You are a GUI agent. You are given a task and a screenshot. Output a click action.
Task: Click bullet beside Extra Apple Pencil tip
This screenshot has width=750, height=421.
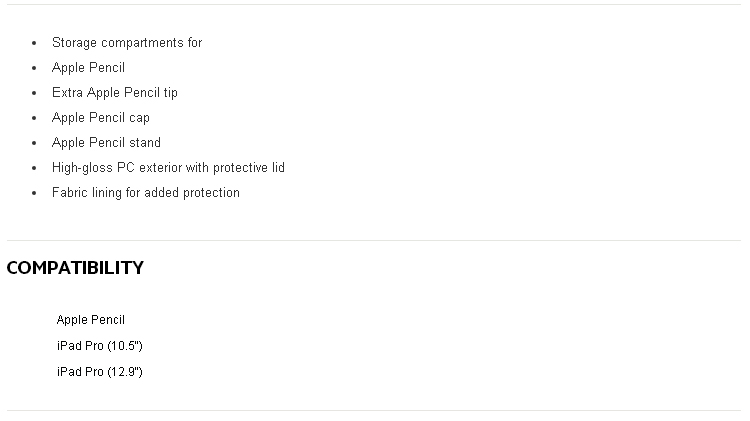[x=34, y=93]
